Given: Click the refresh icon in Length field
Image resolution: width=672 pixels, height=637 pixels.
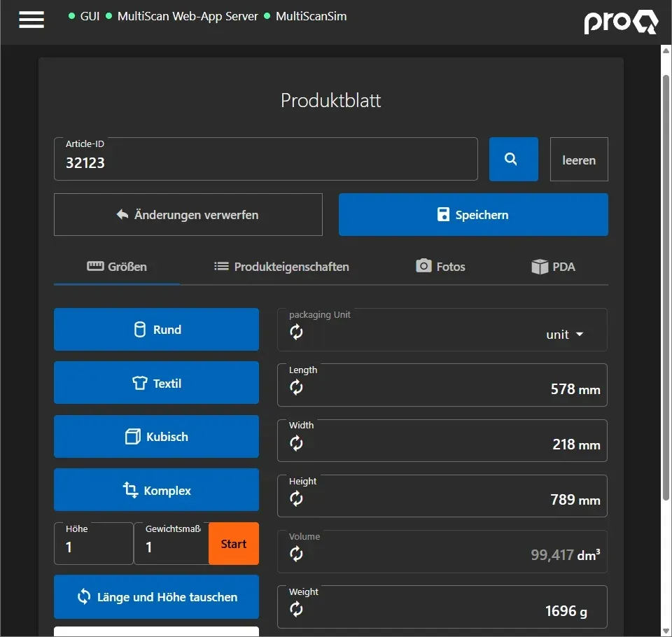Looking at the screenshot, I should point(296,387).
